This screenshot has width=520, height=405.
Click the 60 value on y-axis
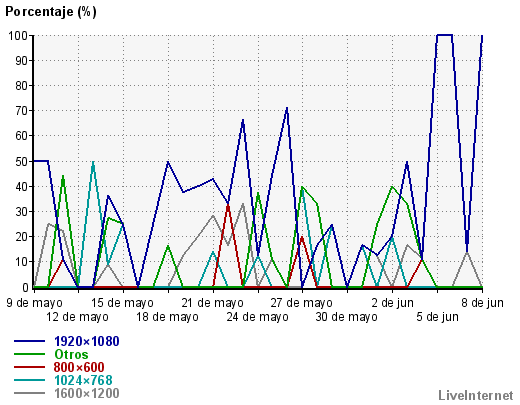point(22,136)
